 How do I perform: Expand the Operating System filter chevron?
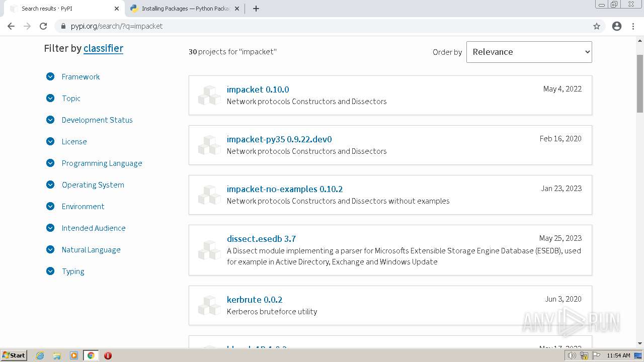coord(50,185)
